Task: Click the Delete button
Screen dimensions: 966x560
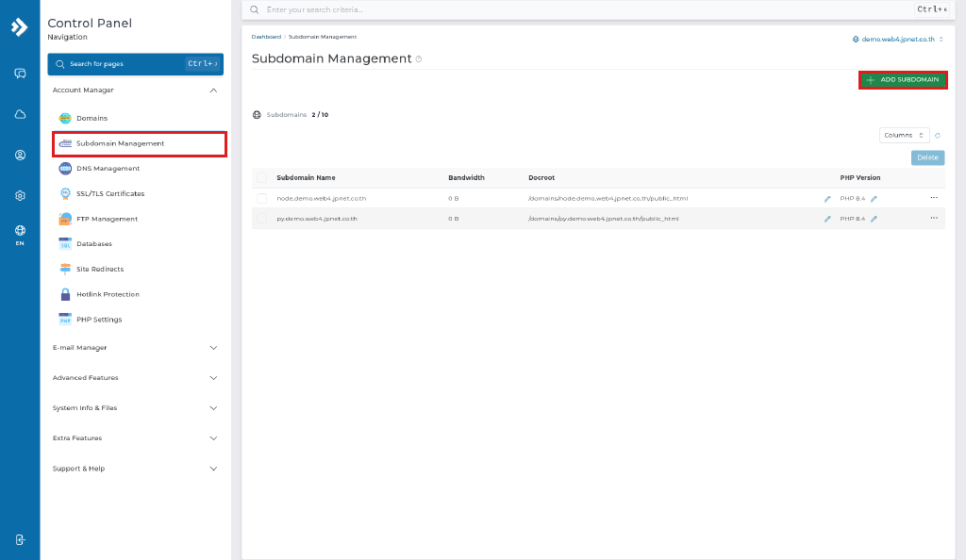Action: point(927,157)
